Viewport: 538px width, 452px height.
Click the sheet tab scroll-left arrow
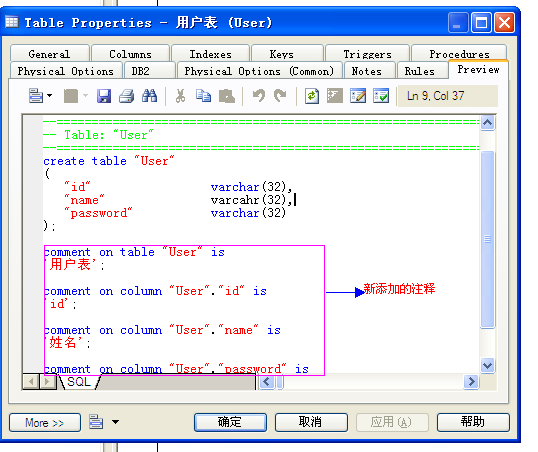click(x=31, y=382)
